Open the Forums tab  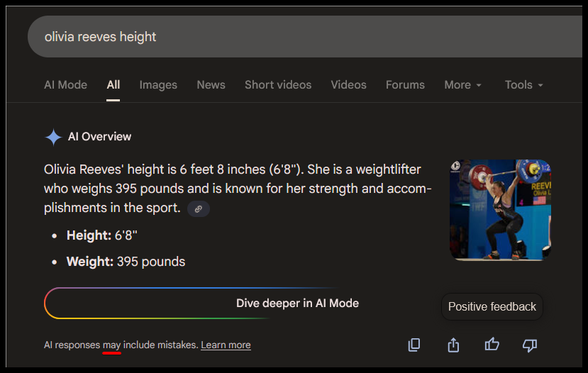(x=405, y=85)
